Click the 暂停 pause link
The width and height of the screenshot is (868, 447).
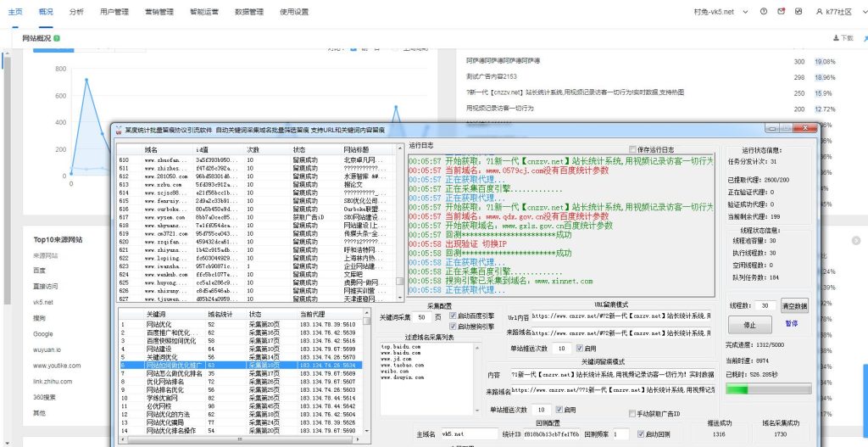(x=791, y=323)
